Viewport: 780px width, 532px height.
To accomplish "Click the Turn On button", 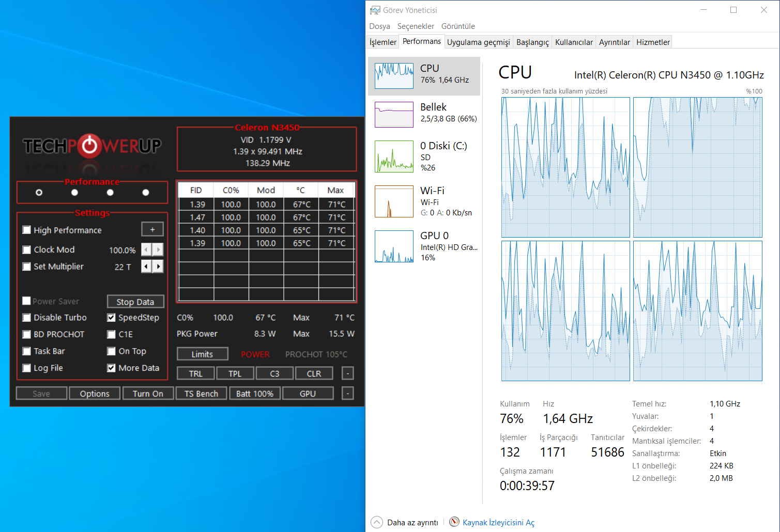I will [x=148, y=394].
